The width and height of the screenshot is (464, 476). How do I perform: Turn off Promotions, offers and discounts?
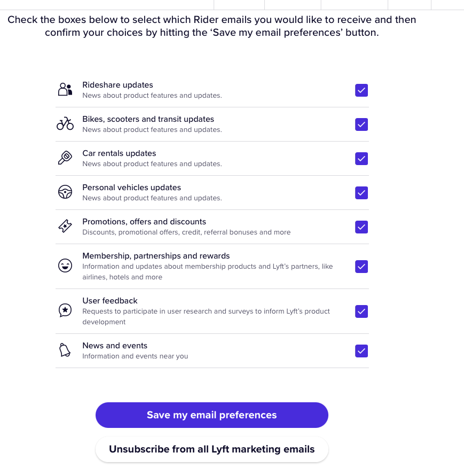coord(361,227)
